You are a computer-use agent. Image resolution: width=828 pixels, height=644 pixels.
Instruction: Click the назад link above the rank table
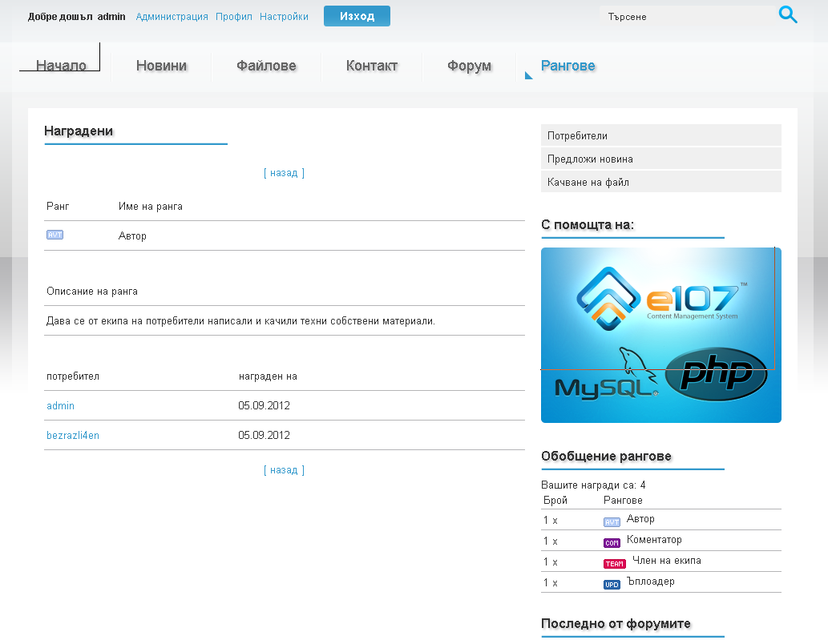click(284, 172)
